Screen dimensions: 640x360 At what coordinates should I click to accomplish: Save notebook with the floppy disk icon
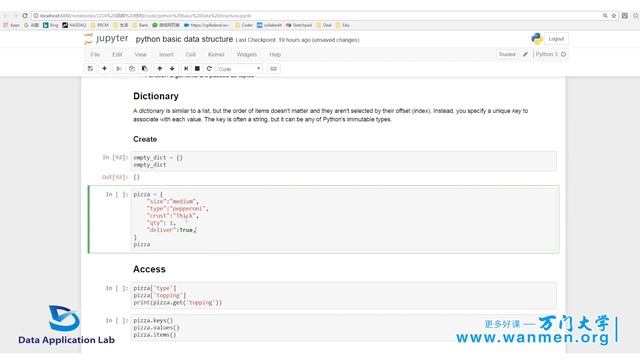(x=90, y=69)
